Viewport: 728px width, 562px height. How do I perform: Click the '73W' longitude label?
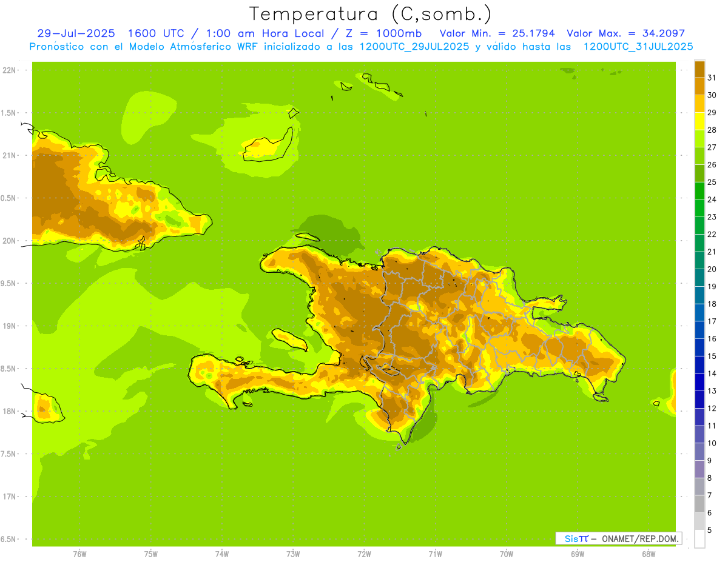pos(293,554)
